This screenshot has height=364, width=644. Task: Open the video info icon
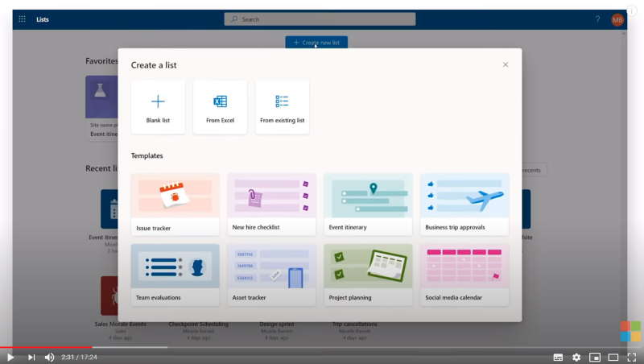tap(632, 10)
